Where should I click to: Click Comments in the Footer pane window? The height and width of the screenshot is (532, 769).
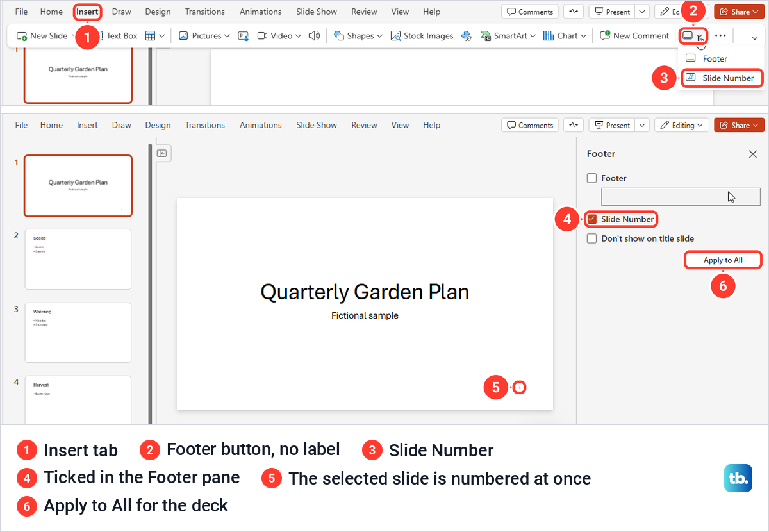point(530,125)
